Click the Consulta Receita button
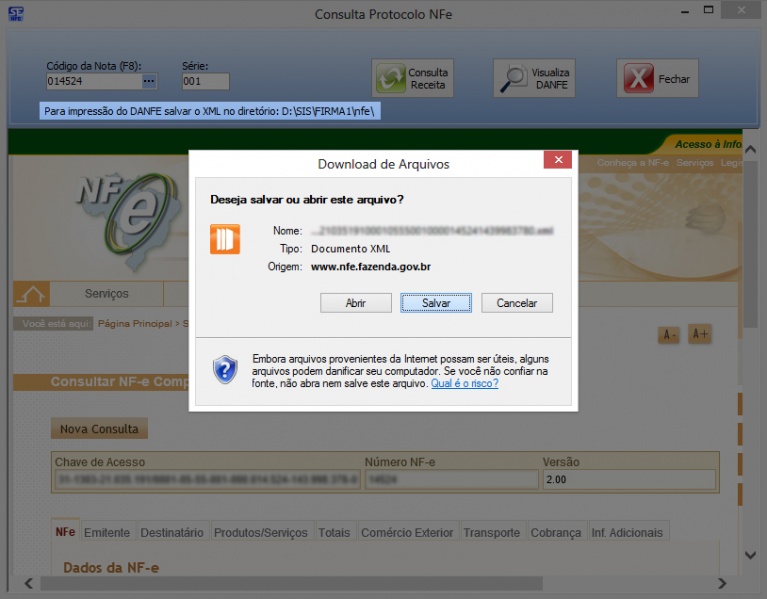This screenshot has height=599, width=767. [413, 79]
